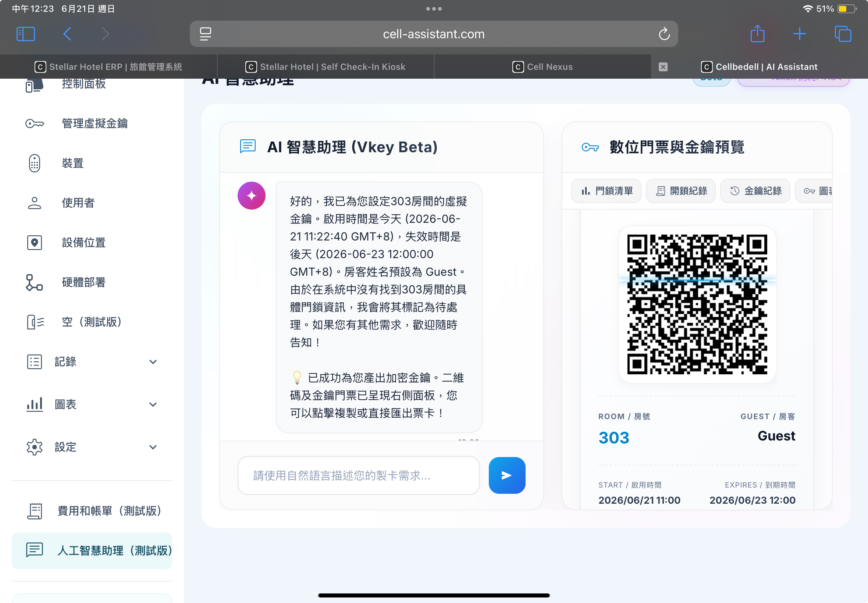This screenshot has height=603, width=868.
Task: Click expiry time 2026/06/23 12:00
Action: pos(753,500)
